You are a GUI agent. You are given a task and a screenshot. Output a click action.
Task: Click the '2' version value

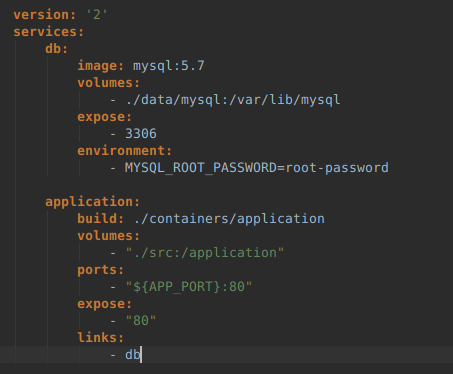click(97, 15)
